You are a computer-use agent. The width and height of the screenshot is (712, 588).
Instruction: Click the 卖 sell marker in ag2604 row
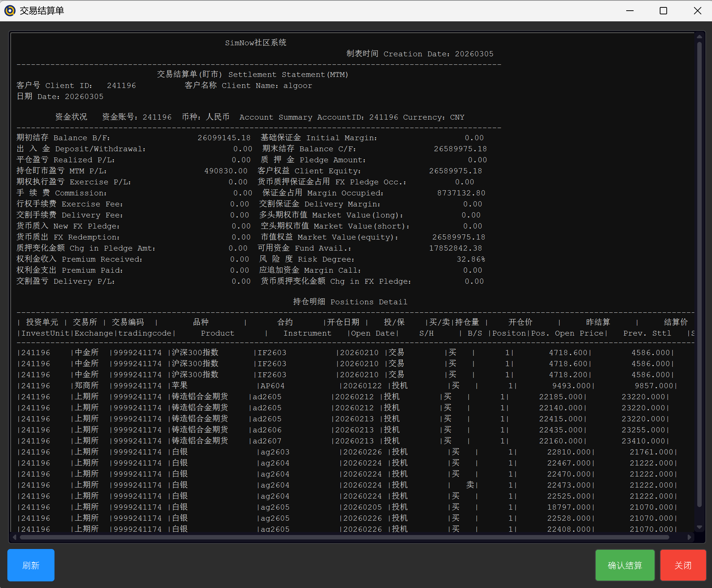point(470,485)
